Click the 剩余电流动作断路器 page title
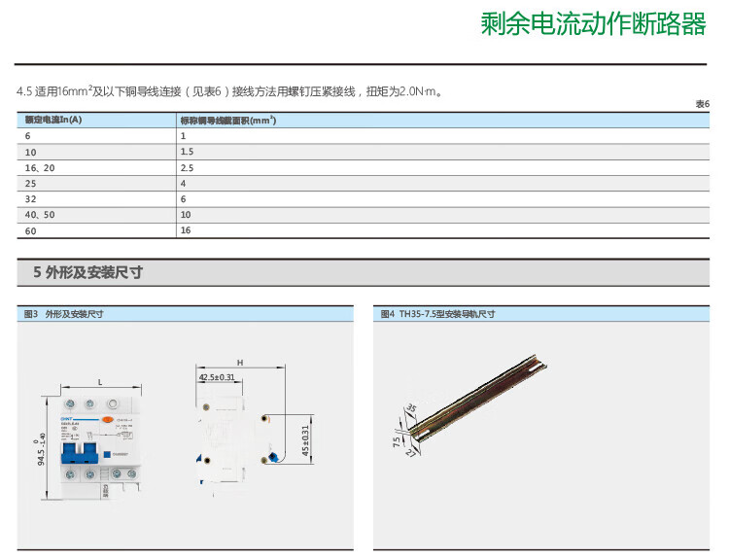The height and width of the screenshot is (560, 729). pos(593,24)
